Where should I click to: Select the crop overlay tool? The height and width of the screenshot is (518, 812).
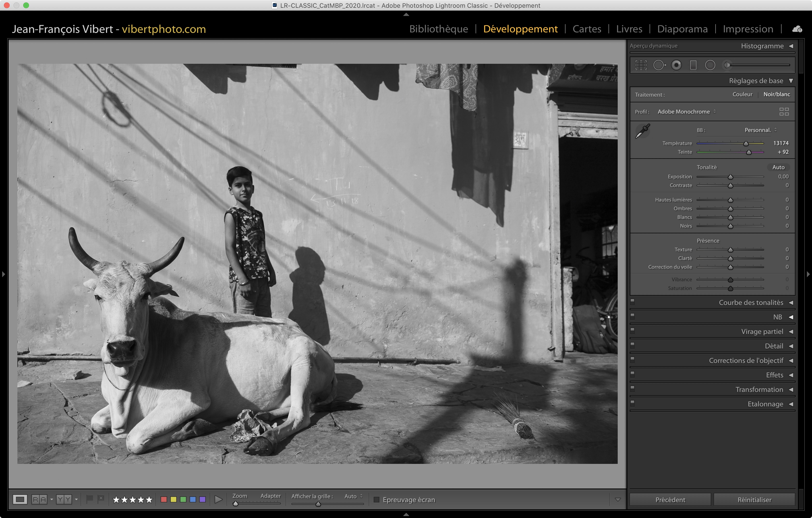pos(641,65)
